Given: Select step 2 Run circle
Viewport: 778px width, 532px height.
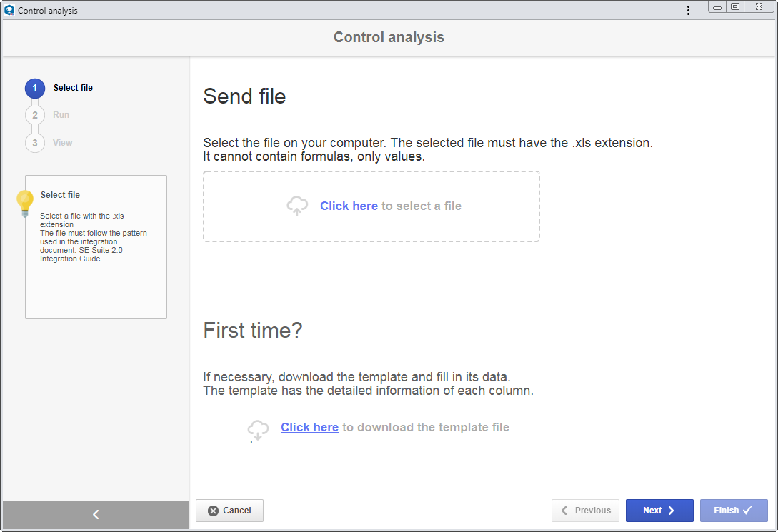Looking at the screenshot, I should click(x=35, y=115).
